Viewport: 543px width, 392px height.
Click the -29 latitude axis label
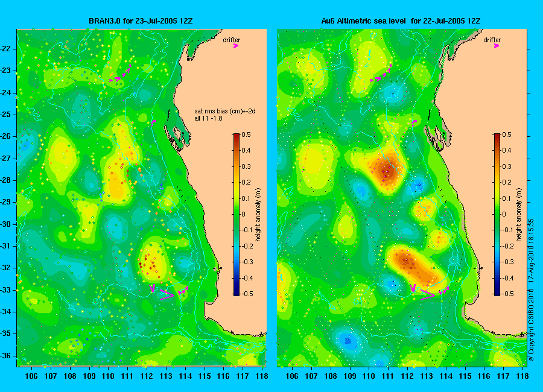click(7, 202)
